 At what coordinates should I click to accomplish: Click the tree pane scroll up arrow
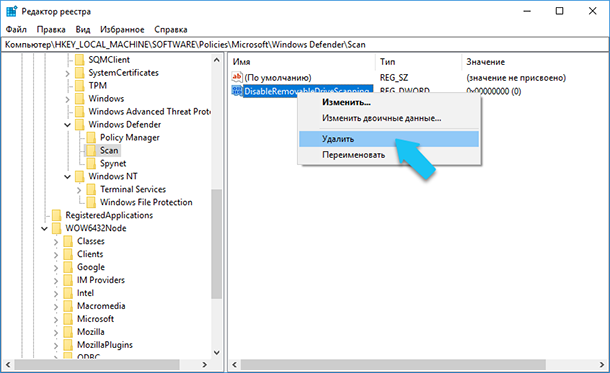217,60
